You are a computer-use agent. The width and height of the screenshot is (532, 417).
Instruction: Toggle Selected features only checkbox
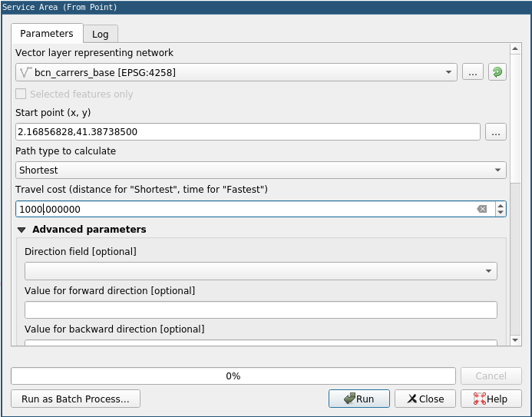click(x=21, y=94)
